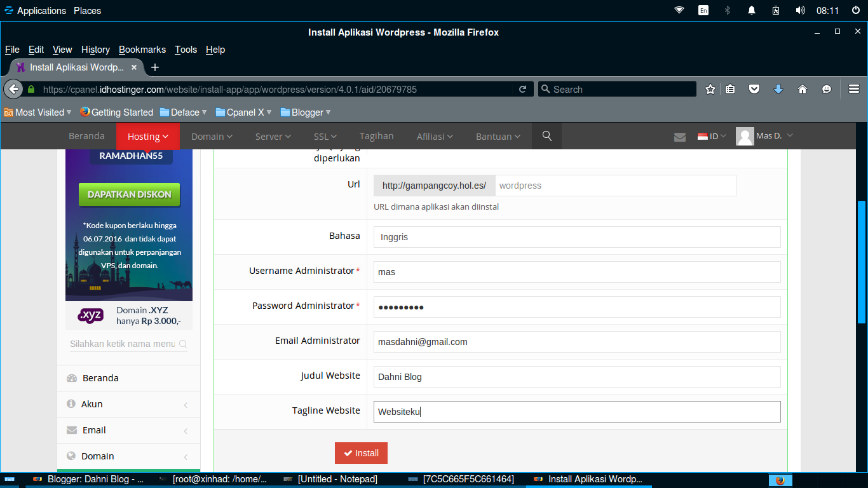Open the notifications bell icon

pos(752,10)
